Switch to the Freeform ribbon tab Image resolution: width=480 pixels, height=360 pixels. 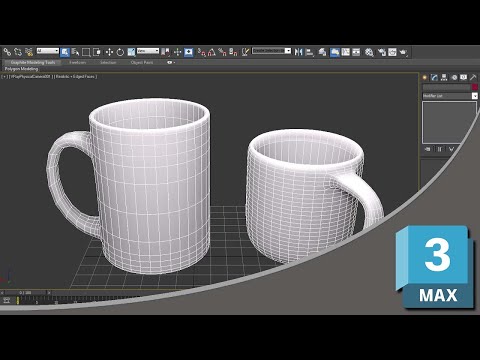[78, 62]
